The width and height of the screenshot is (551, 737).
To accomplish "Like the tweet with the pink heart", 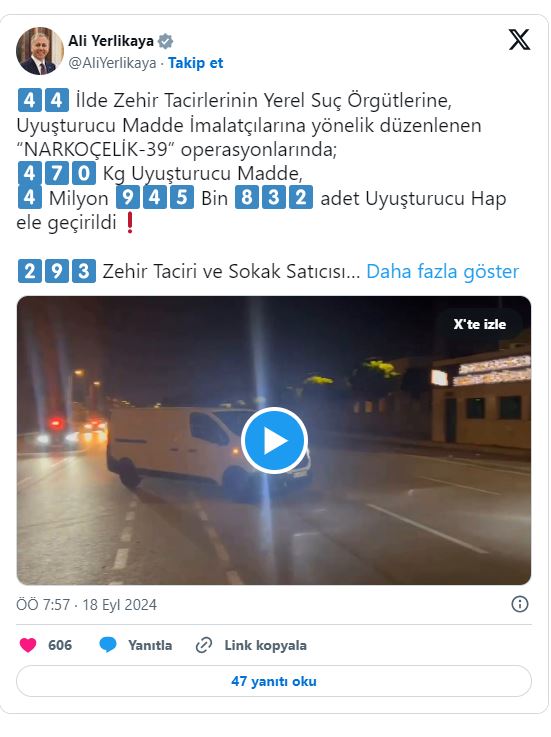I will click(x=28, y=645).
